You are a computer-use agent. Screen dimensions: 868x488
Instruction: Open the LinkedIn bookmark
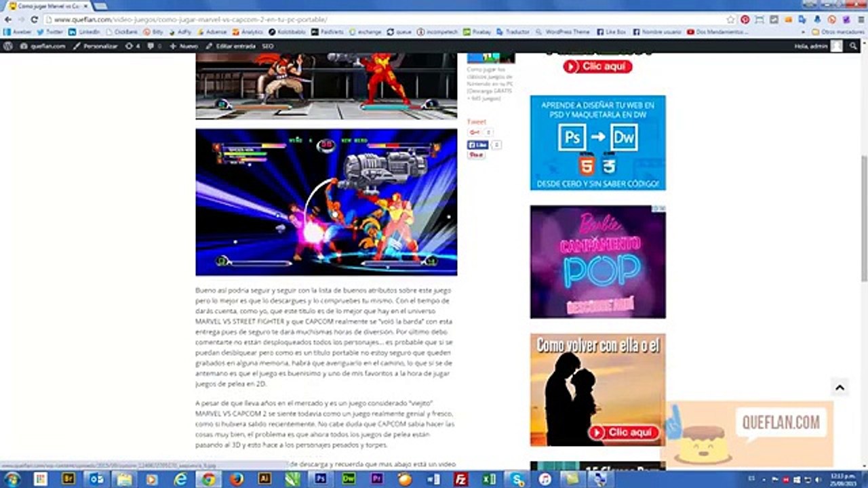tap(84, 32)
